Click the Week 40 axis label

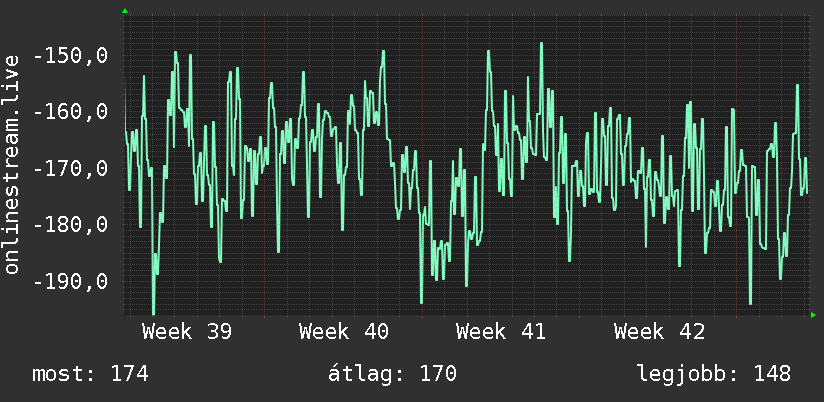[x=344, y=332]
